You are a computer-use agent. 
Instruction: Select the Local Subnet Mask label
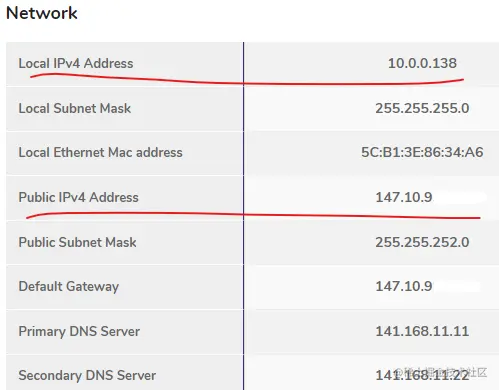pyautogui.click(x=75, y=108)
